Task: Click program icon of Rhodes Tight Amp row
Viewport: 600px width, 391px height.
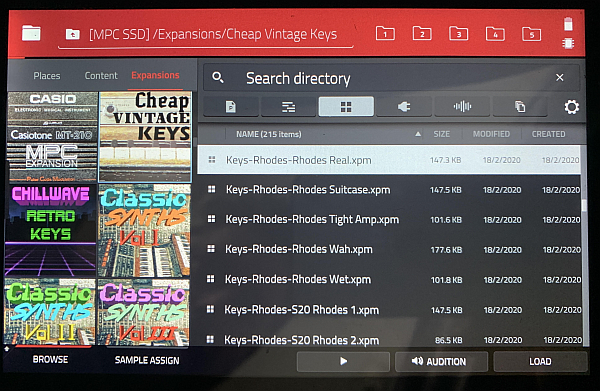Action: (211, 219)
